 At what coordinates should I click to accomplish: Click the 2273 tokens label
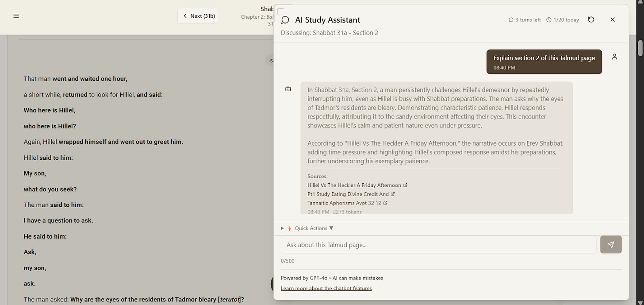(x=347, y=212)
